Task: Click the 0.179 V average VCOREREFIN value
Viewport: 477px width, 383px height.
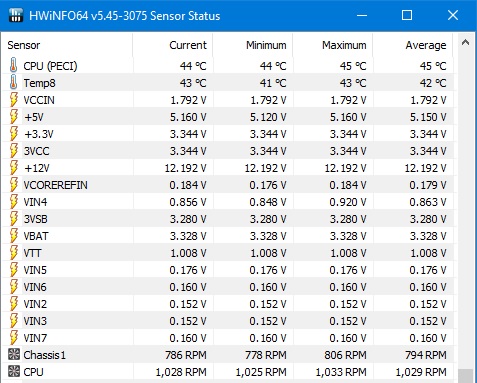Action: coord(428,185)
